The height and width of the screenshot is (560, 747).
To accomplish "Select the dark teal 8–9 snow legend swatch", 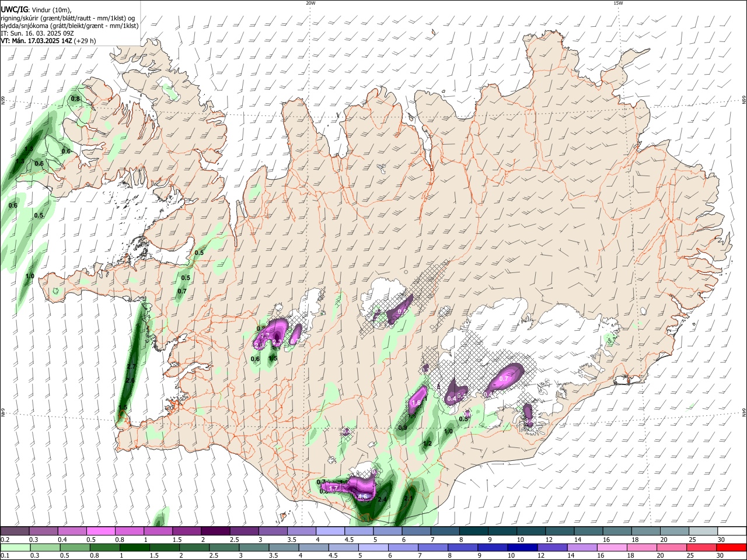I will (x=473, y=531).
